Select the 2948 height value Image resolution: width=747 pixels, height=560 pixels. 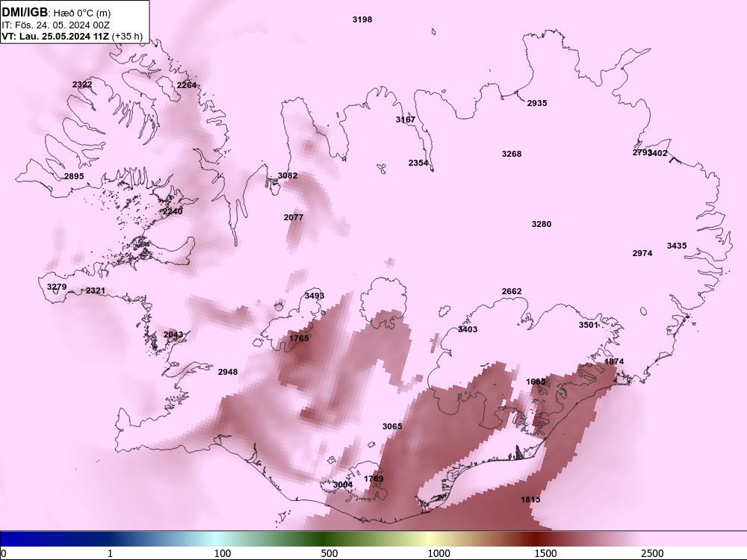click(228, 372)
